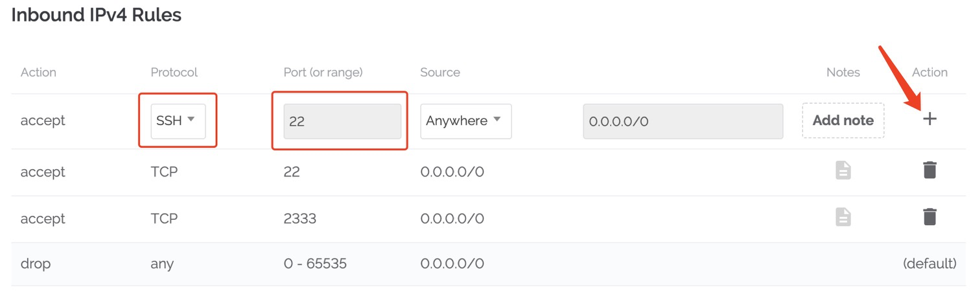Screen dimensions: 980x293
Task: Delete the TCP port 22 rule
Action: 929,170
